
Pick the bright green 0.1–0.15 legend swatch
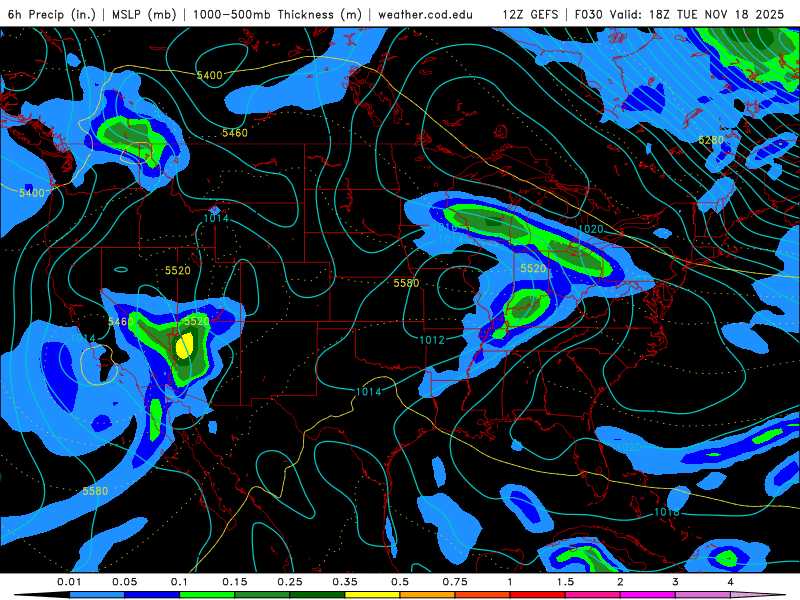point(207,595)
